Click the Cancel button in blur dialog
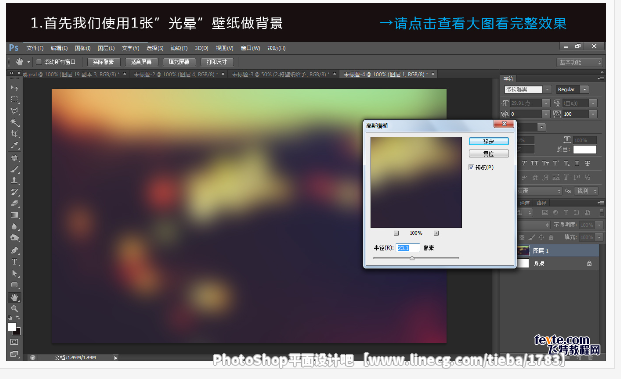The height and width of the screenshot is (379, 621). coord(489,153)
